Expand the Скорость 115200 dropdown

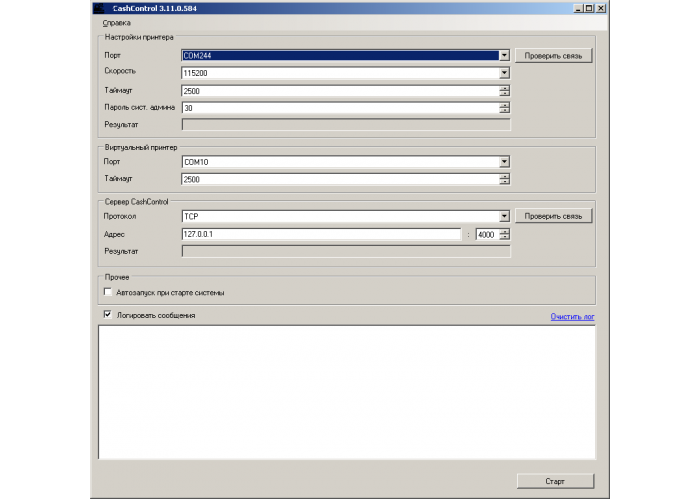coord(504,73)
